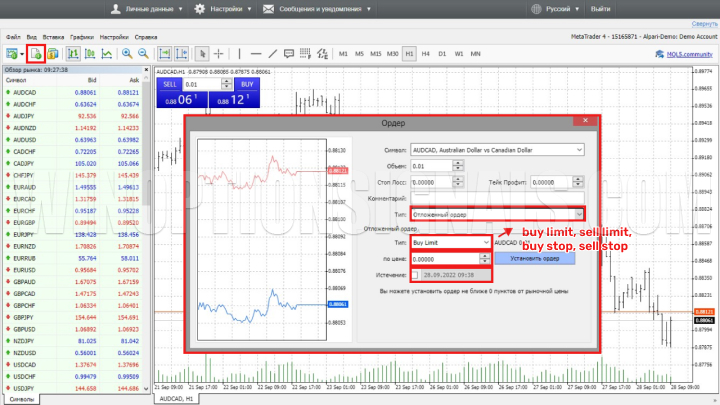Click the zoom in magnifier icon
This screenshot has height=405, width=720.
click(127, 53)
